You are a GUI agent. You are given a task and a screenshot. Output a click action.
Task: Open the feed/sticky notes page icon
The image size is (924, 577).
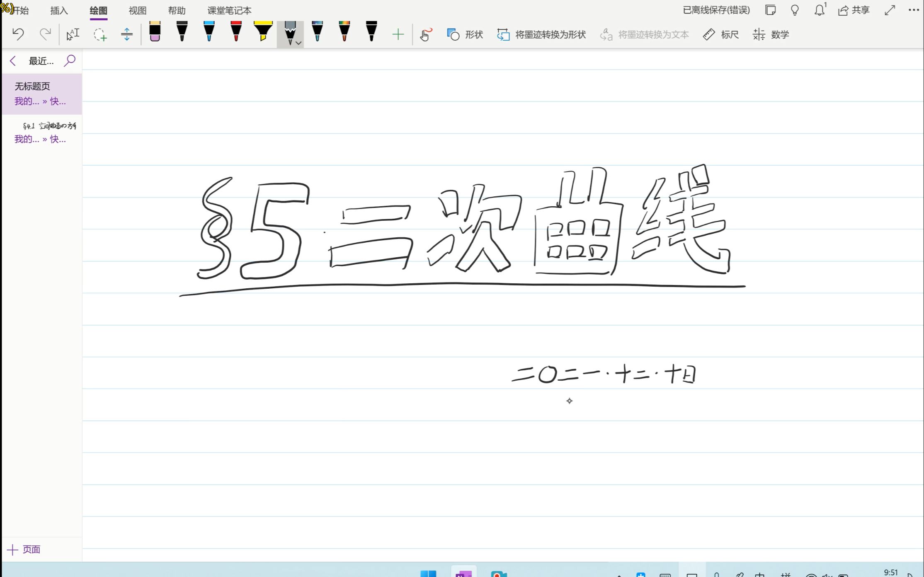(x=771, y=10)
